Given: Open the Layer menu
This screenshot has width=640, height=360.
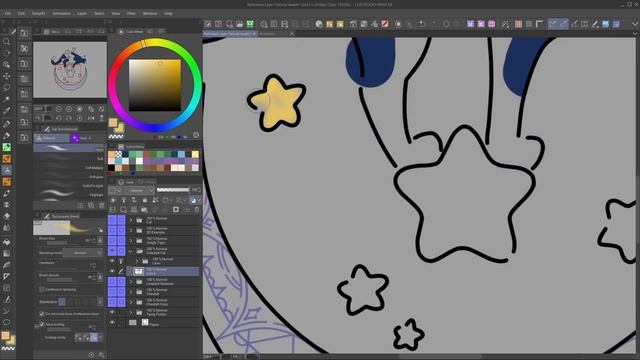Looking at the screenshot, I should point(82,13).
